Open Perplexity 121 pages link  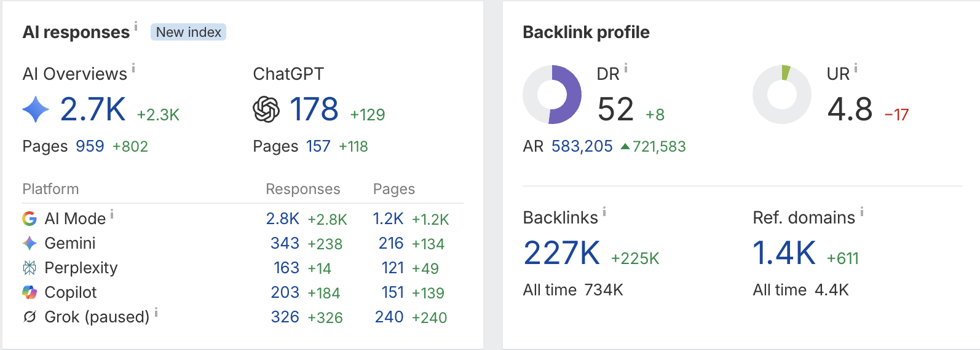[x=393, y=268]
